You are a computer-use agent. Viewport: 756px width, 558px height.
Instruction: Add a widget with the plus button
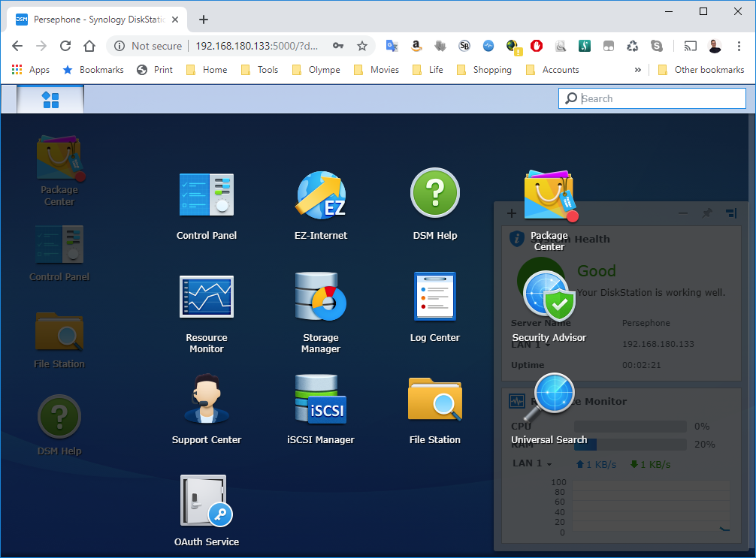512,213
